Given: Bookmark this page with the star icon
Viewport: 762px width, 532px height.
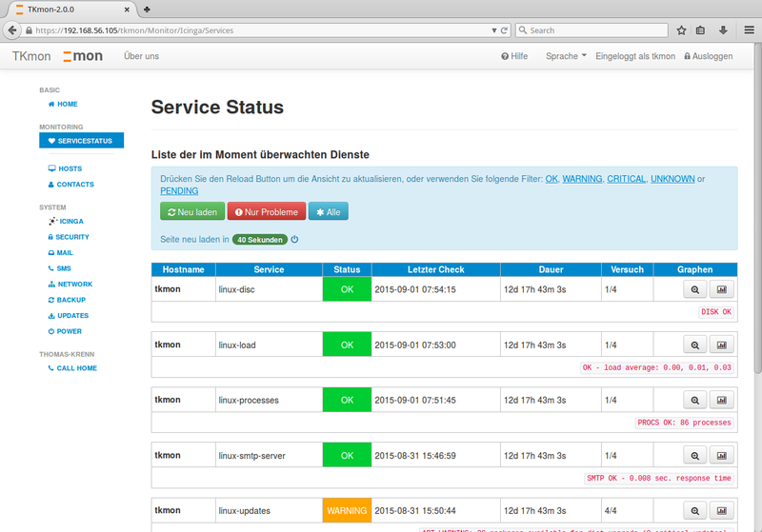Looking at the screenshot, I should (x=681, y=30).
